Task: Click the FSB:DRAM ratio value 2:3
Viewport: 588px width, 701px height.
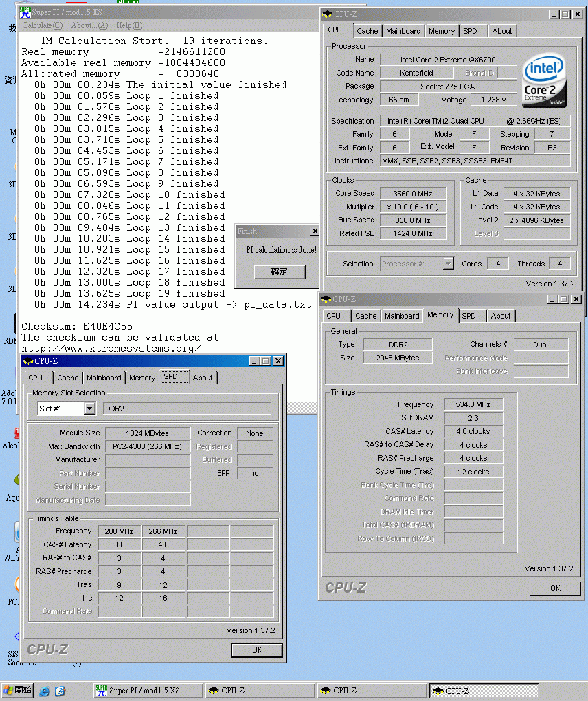Action: click(473, 418)
